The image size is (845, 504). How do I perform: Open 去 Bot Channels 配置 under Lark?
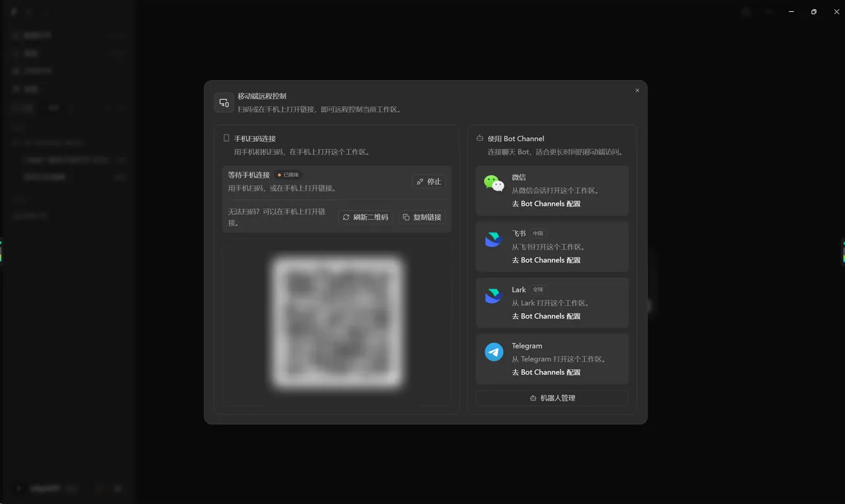tap(546, 316)
